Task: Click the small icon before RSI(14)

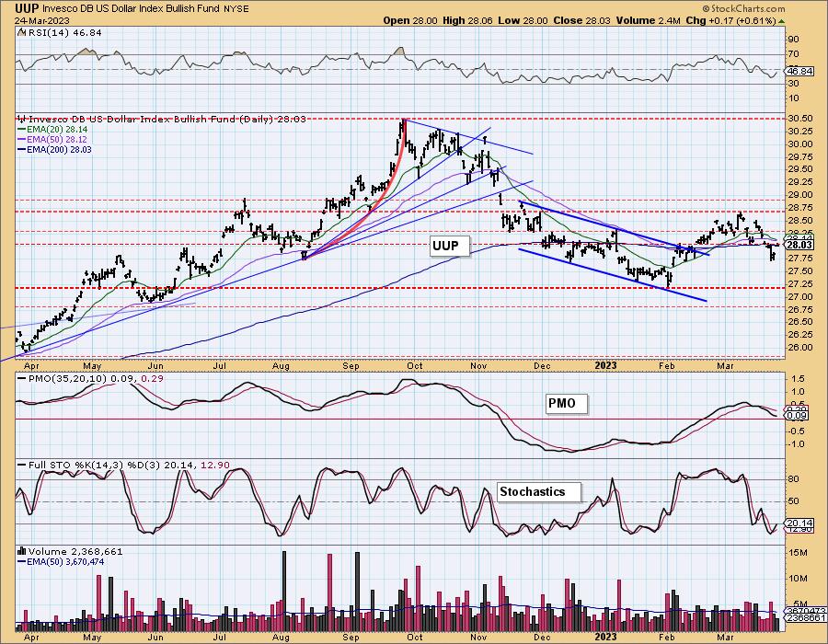Action: point(22,32)
